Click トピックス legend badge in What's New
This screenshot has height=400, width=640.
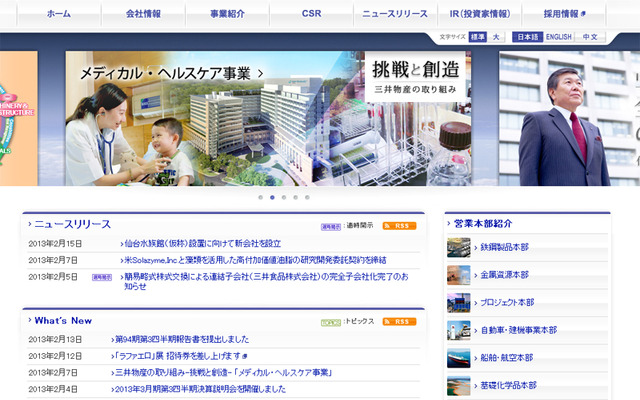pyautogui.click(x=331, y=322)
